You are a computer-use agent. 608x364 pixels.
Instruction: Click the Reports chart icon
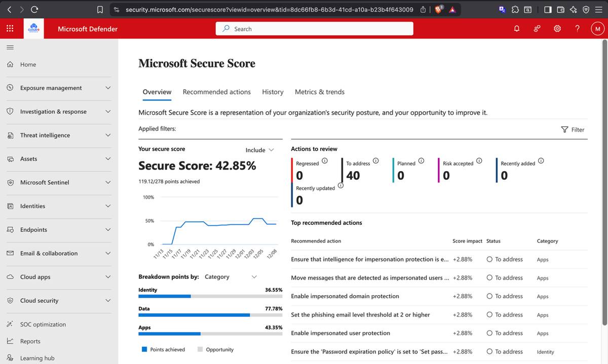coord(10,341)
